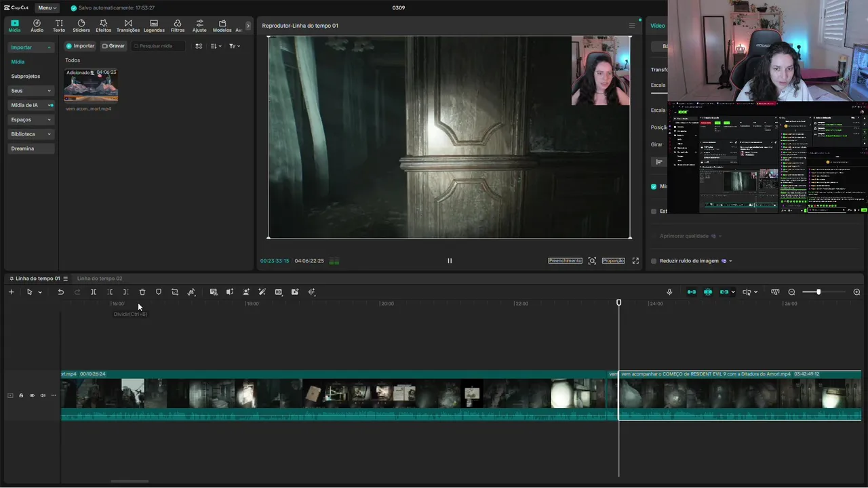Click the timeline zoom out magnifier
This screenshot has height=488, width=868.
791,292
